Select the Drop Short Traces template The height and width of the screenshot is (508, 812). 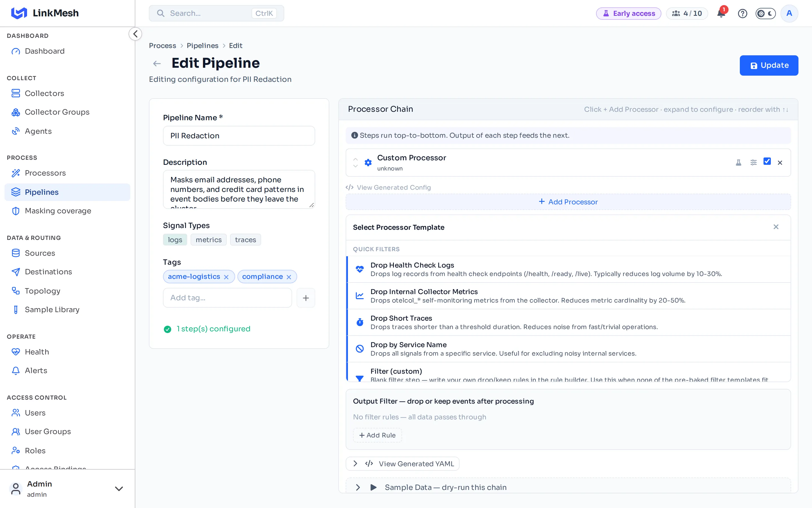(568, 323)
